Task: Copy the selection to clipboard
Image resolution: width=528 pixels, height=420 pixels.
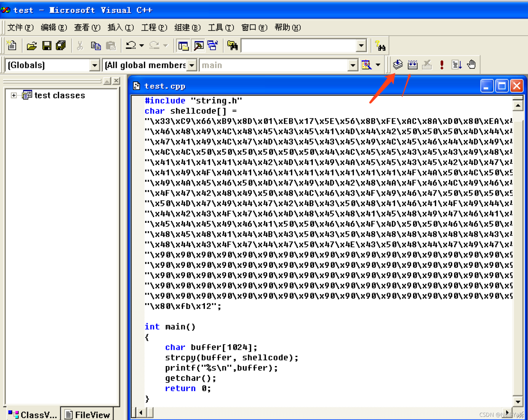Action: tap(96, 45)
